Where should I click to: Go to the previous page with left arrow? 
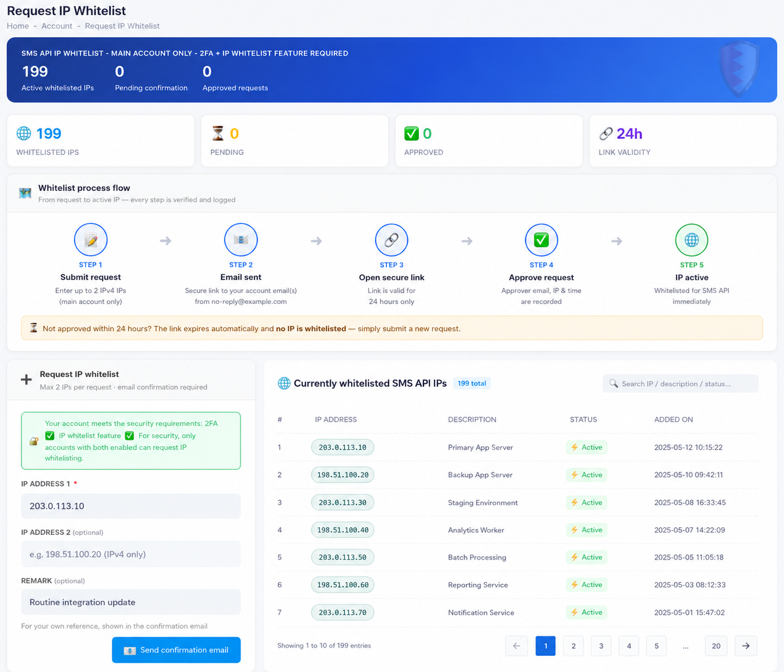(517, 646)
